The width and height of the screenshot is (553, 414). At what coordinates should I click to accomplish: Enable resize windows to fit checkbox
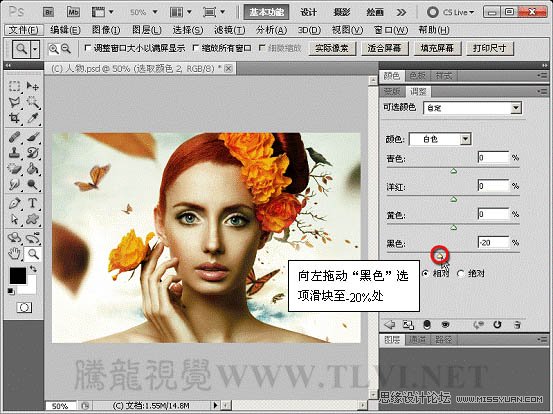[x=88, y=48]
